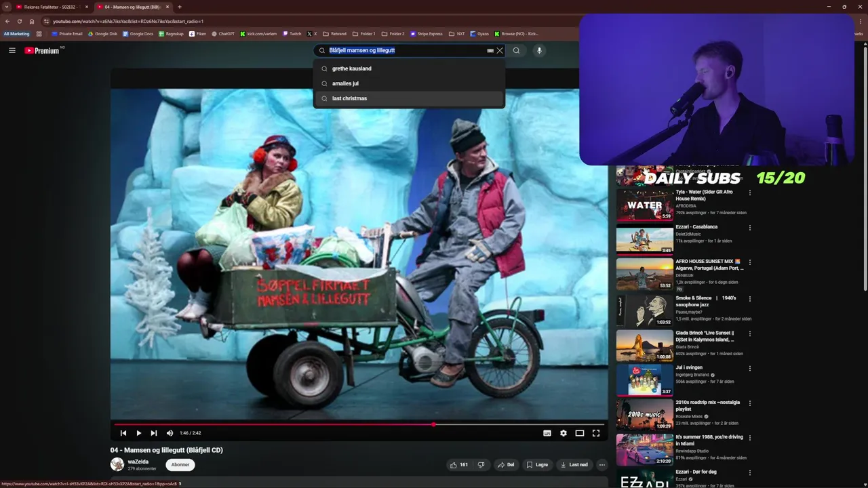Screen dimensions: 868x488
Task: Play the paused video
Action: point(138,433)
